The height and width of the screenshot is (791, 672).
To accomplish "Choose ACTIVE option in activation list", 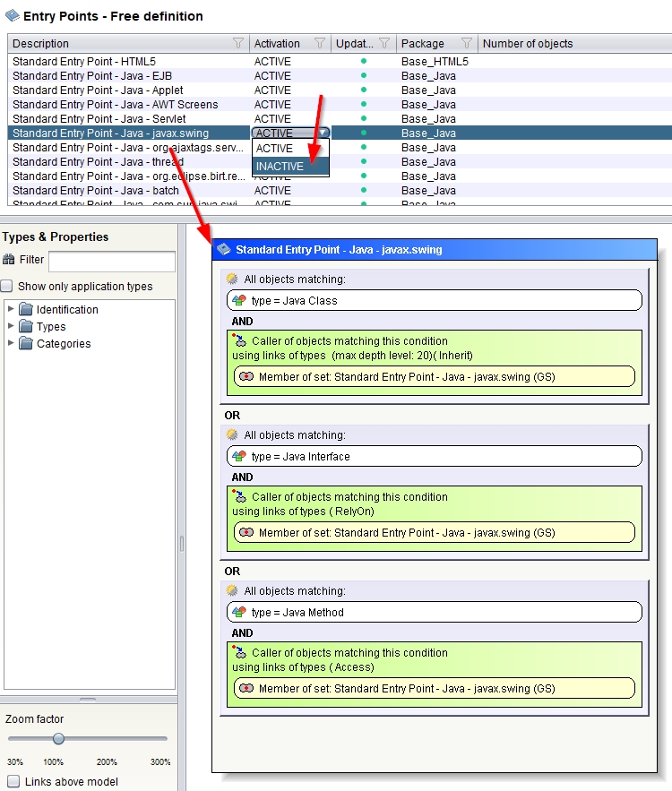I will (274, 149).
